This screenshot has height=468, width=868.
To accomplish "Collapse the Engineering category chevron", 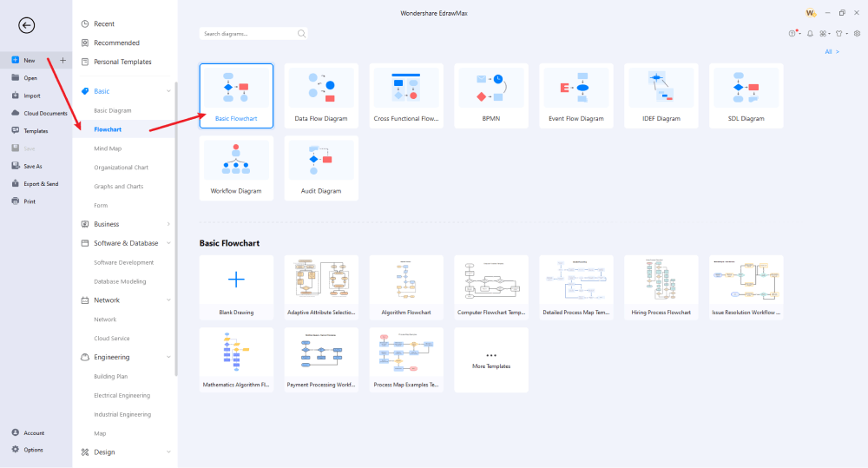I will pos(168,357).
